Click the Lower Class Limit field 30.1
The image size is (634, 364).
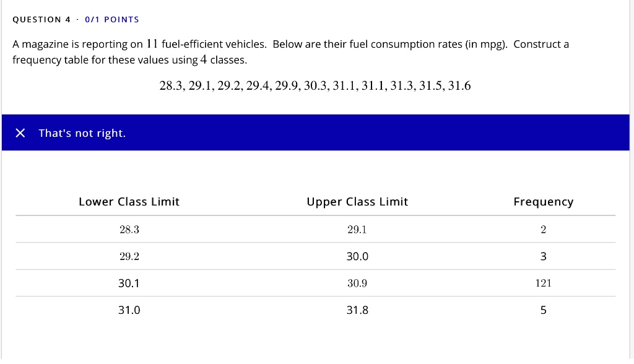click(129, 283)
